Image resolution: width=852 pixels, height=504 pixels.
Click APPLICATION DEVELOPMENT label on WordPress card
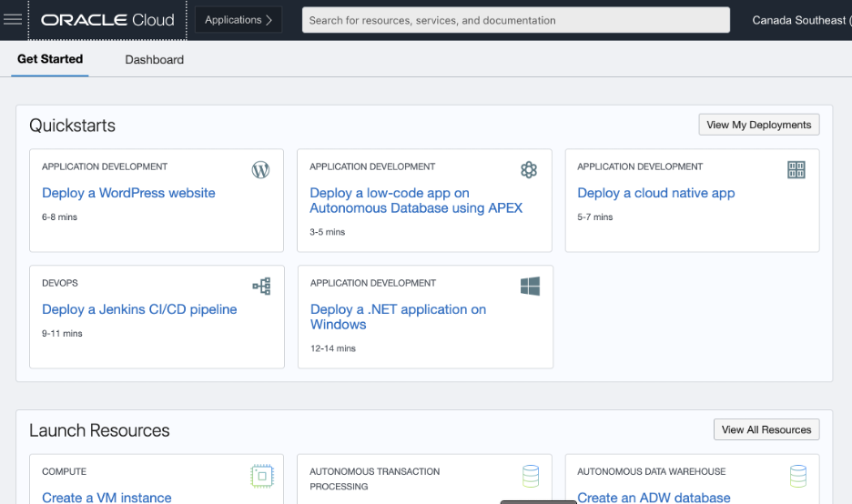pos(105,166)
